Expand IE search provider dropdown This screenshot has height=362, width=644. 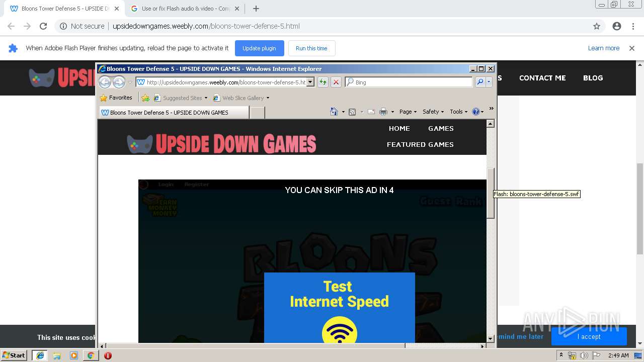pyautogui.click(x=489, y=82)
